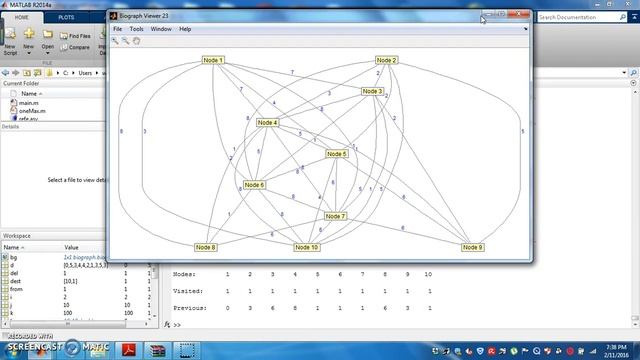Sort Workspace by Name column

click(14, 247)
